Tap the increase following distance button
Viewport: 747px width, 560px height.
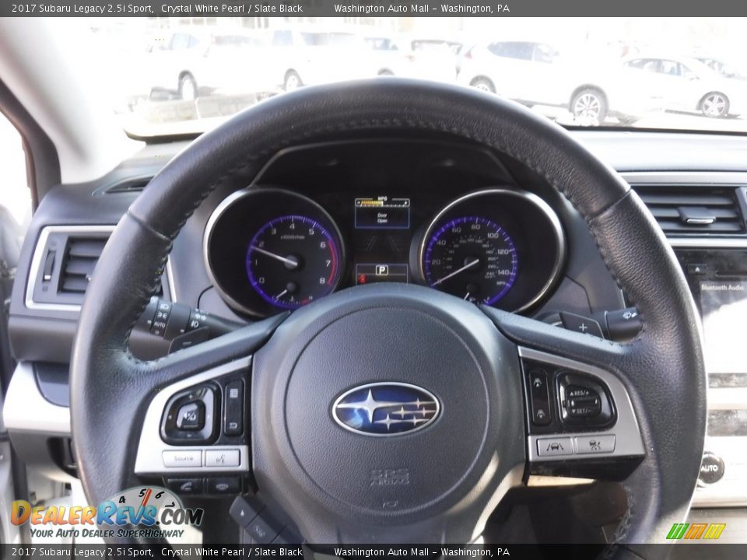pos(538,383)
